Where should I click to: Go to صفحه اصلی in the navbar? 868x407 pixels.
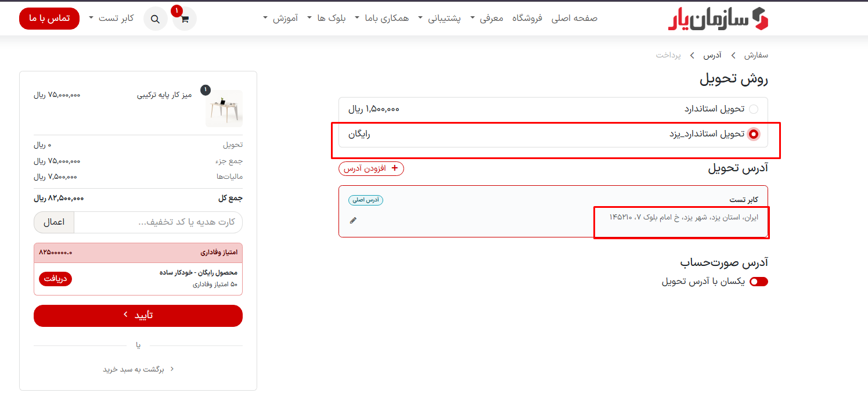(x=574, y=18)
